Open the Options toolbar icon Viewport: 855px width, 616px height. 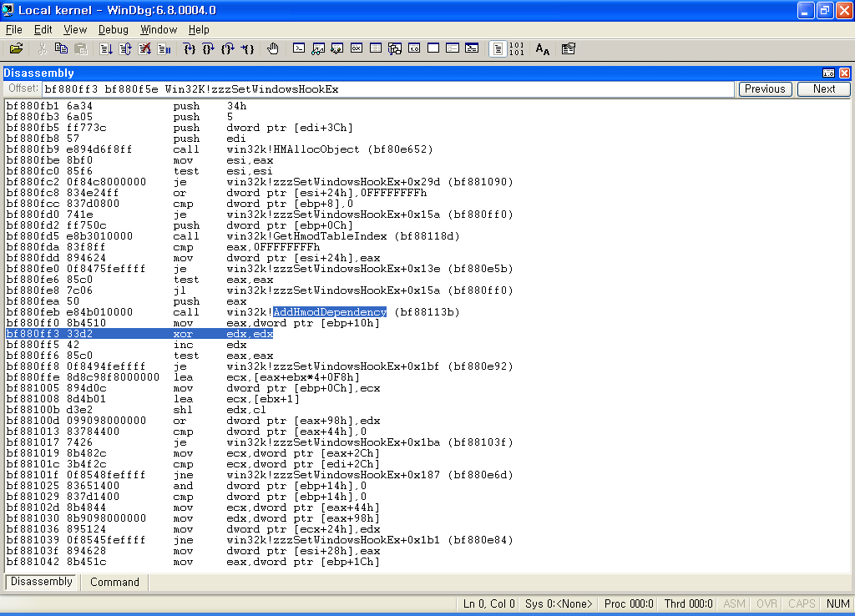(568, 49)
